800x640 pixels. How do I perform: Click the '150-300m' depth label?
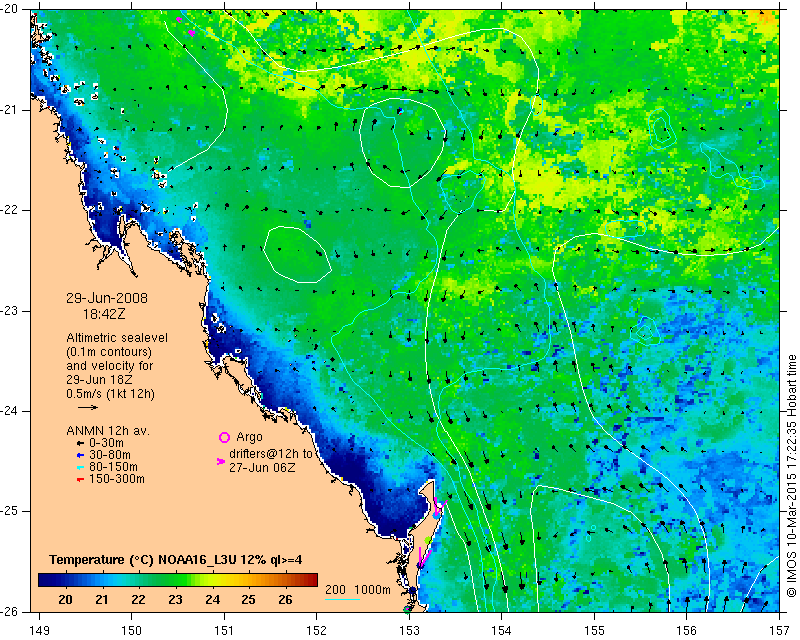(x=116, y=479)
